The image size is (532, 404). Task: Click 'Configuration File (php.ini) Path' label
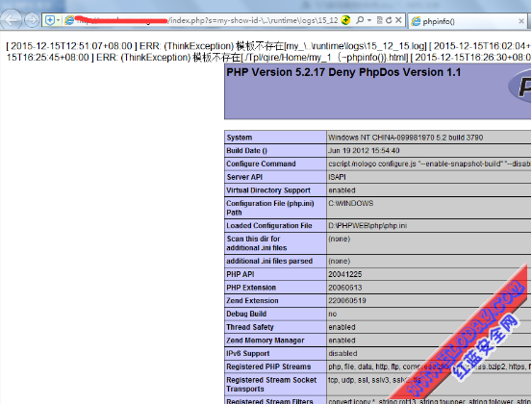[270, 208]
